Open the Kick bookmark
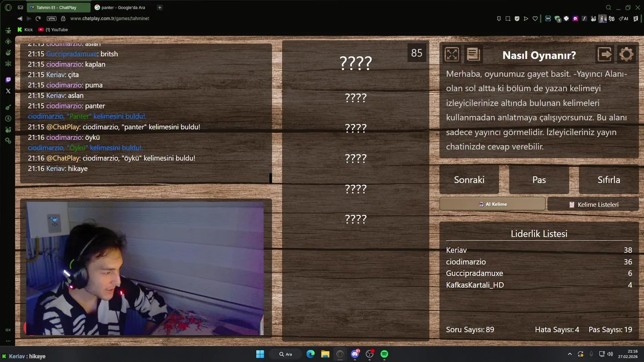The width and height of the screenshot is (644, 362). (25, 30)
